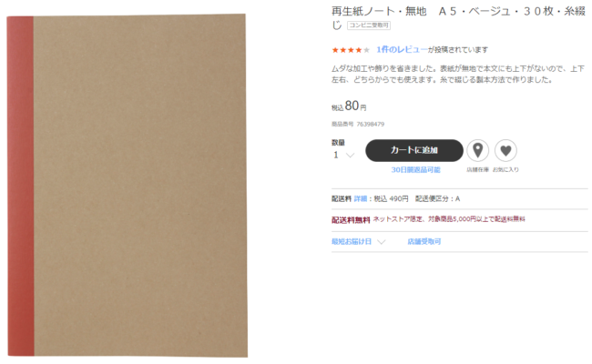
Task: Click the カートに追加 button
Action: tap(414, 150)
